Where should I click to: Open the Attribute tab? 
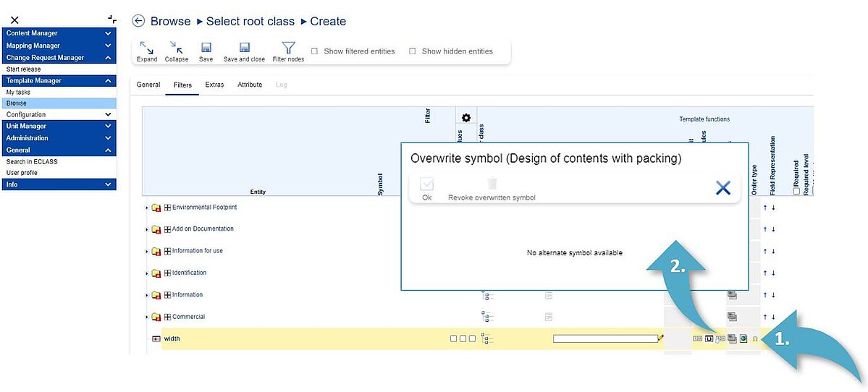tap(250, 85)
